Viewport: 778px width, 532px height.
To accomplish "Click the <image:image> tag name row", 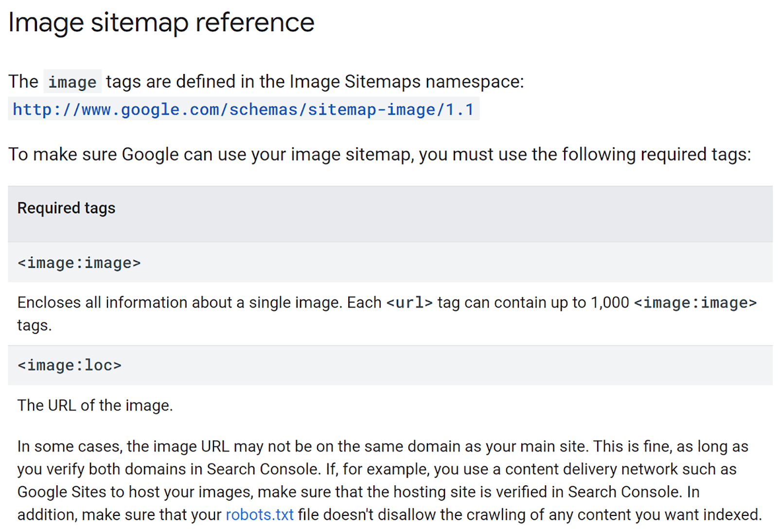I will [x=79, y=263].
